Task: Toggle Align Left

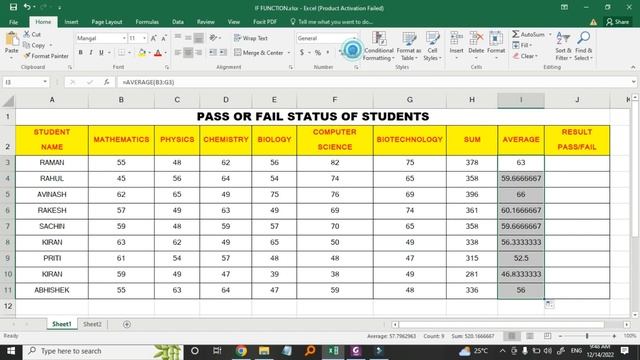Action: point(178,53)
